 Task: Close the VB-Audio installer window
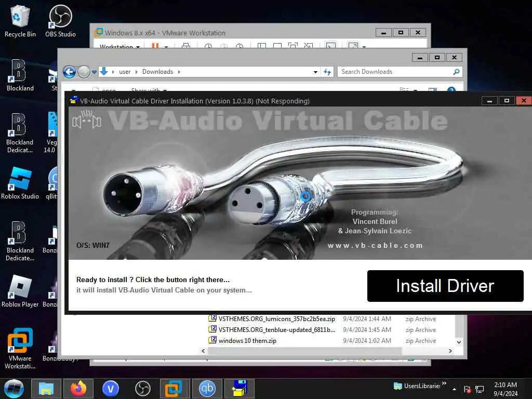coord(524,100)
